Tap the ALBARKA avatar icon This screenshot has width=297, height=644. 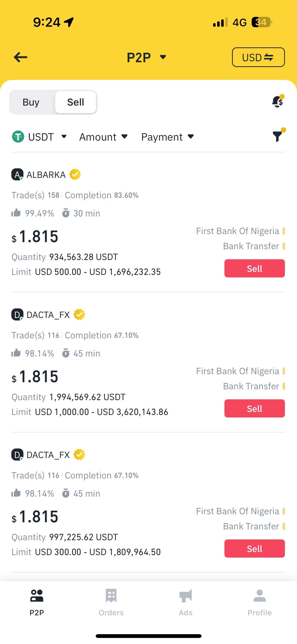[x=17, y=174]
